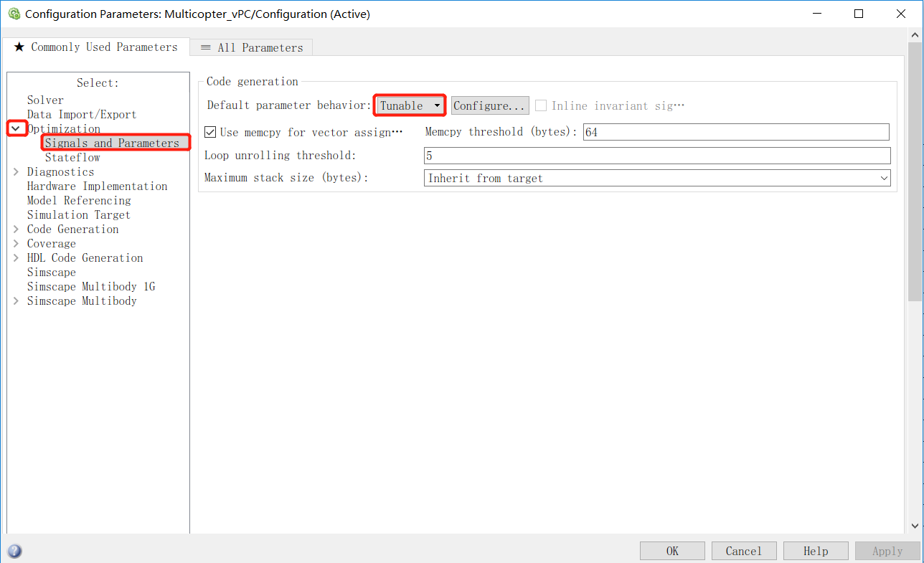The height and width of the screenshot is (563, 924).
Task: Maximize the Configuration Parameters window
Action: tap(859, 14)
